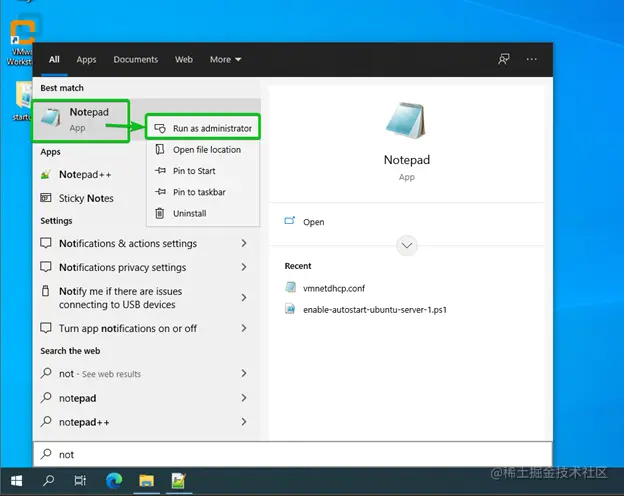This screenshot has height=496, width=624.
Task: Select Pin to taskbar
Action: click(203, 192)
